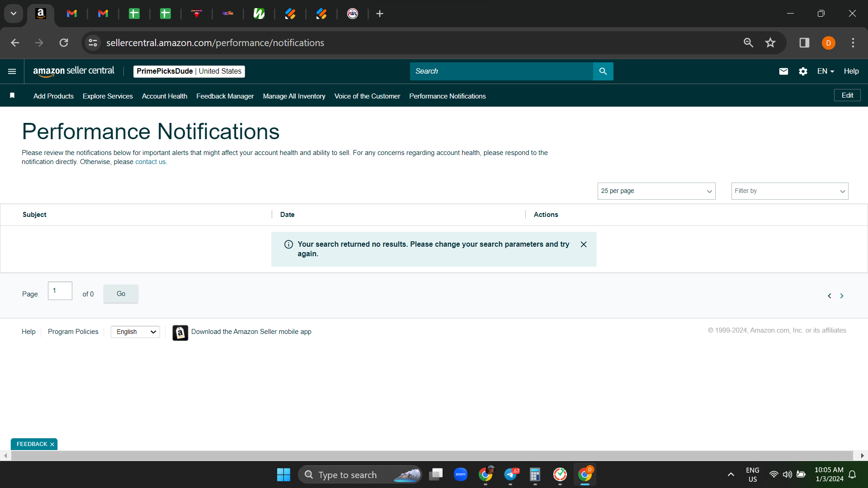Open Chrome three-dot menu
The width and height of the screenshot is (868, 488).
click(853, 43)
